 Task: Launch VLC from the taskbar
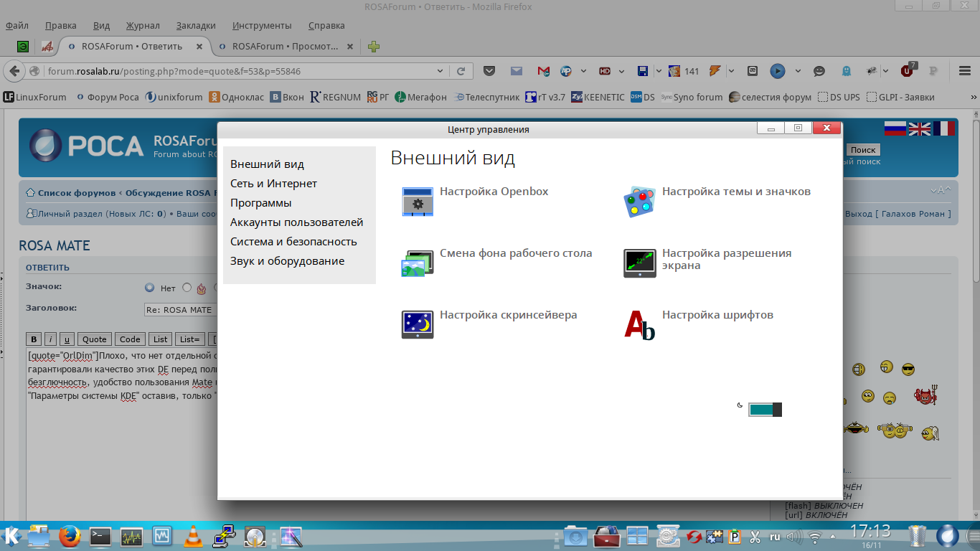pos(192,537)
